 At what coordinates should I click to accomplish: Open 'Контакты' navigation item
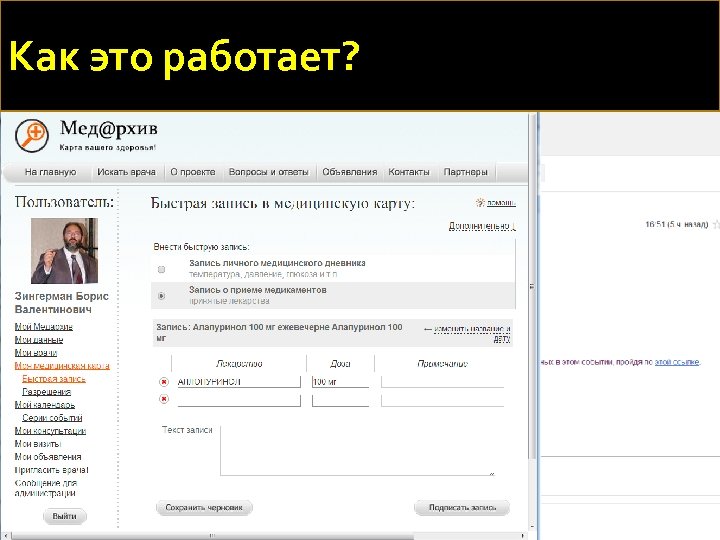pos(409,172)
